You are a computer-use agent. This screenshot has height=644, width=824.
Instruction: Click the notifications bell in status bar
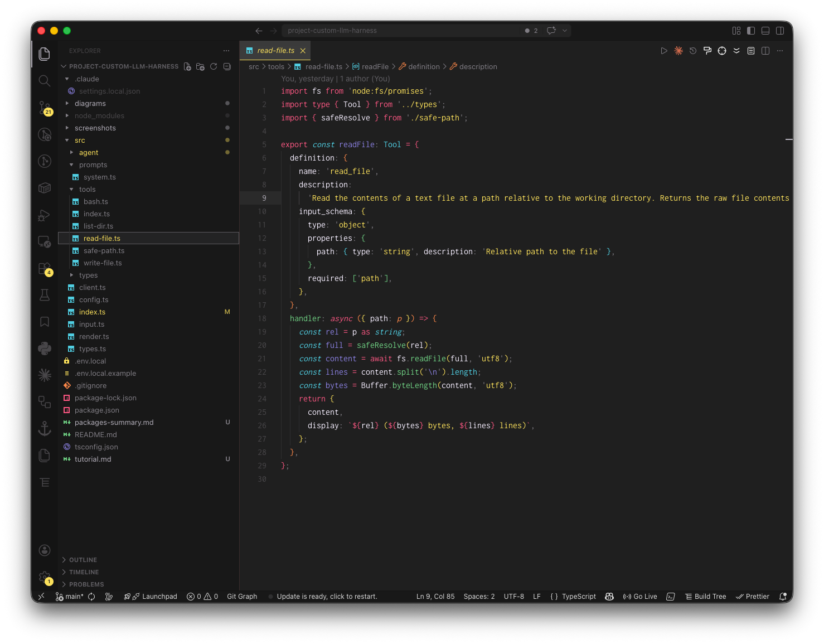pyautogui.click(x=783, y=597)
